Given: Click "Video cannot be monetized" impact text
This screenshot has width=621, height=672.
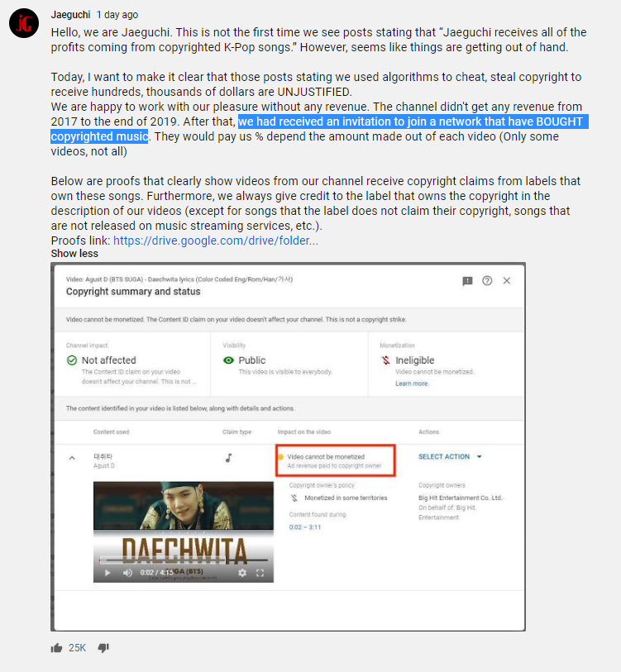Looking at the screenshot, I should (x=326, y=457).
